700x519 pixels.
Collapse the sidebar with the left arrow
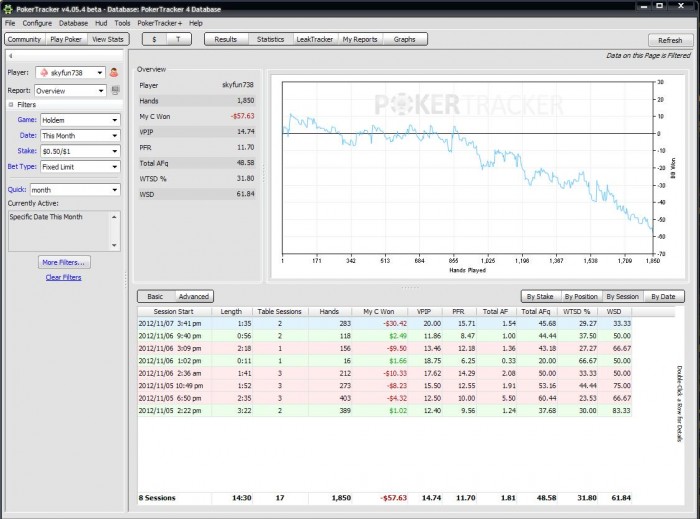[x=10, y=56]
